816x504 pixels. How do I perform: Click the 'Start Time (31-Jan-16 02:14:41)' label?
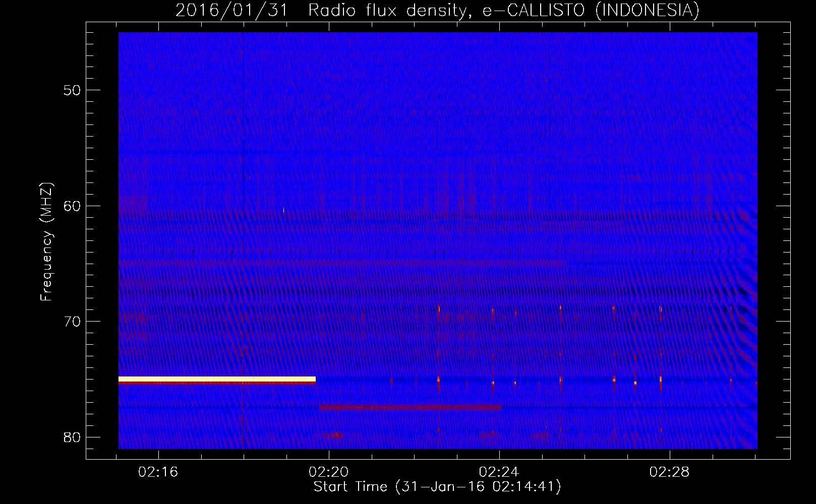click(x=437, y=487)
